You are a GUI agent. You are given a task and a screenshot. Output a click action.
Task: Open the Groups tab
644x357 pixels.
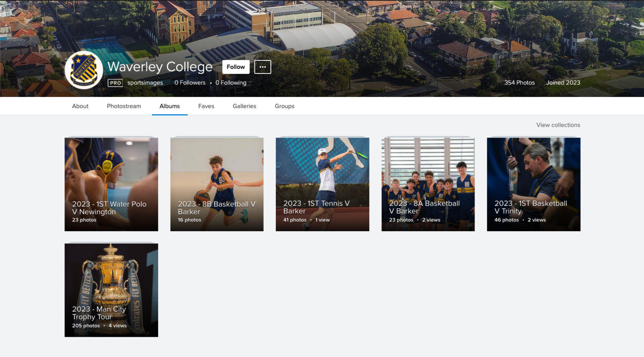[x=284, y=106]
